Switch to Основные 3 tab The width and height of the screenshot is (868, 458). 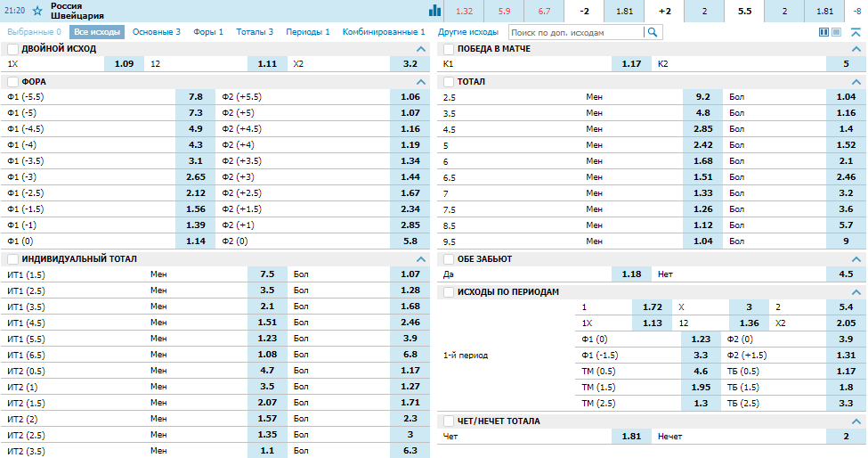pos(157,32)
